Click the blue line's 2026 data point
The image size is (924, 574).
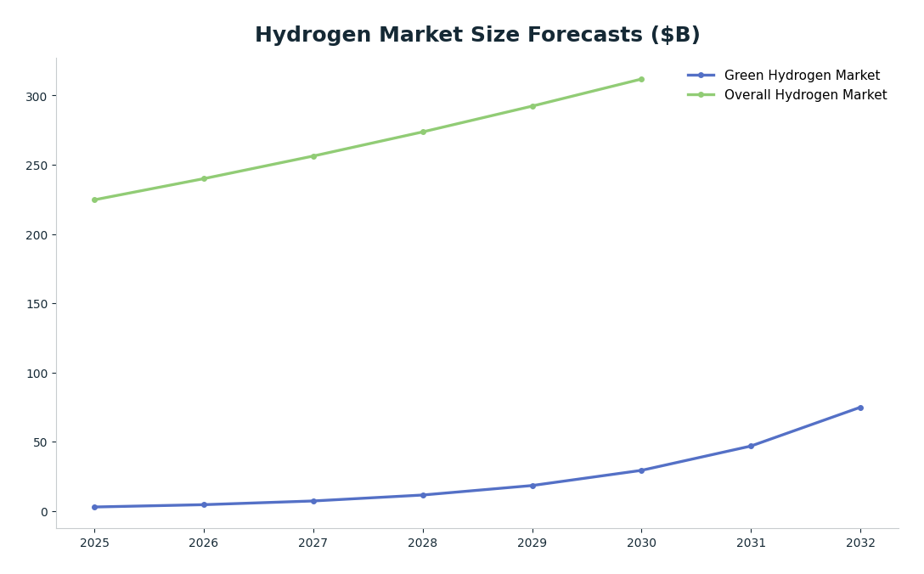[x=204, y=504]
